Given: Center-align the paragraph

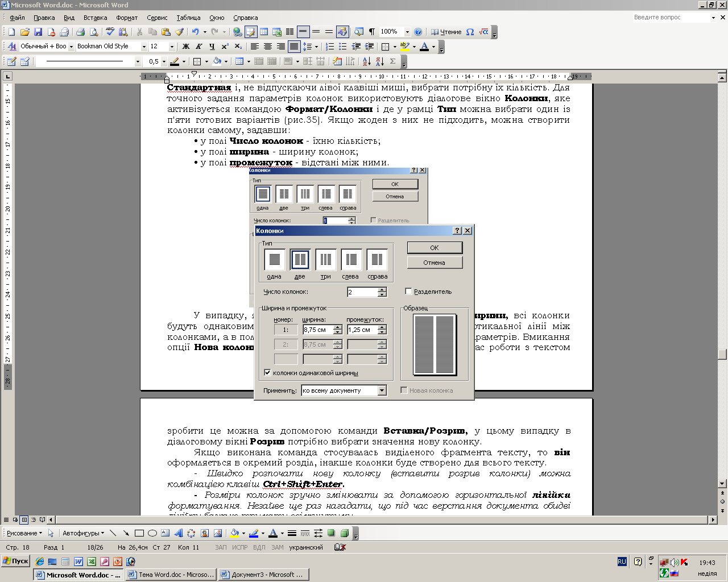Looking at the screenshot, I should point(268,47).
